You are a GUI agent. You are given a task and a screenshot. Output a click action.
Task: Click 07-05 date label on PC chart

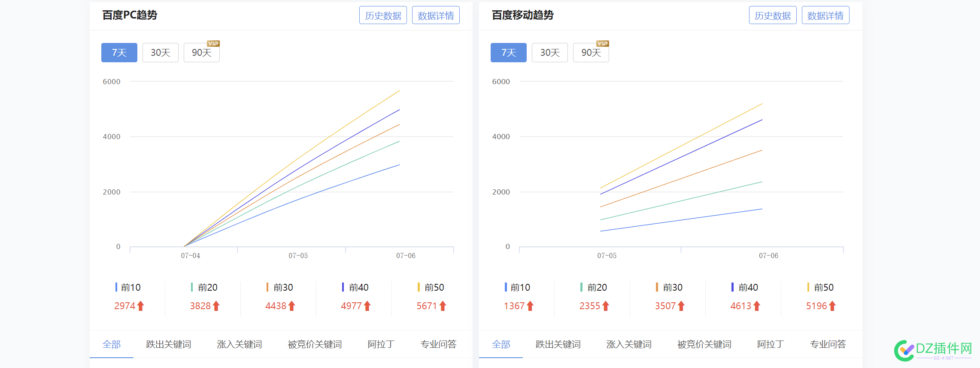click(298, 255)
